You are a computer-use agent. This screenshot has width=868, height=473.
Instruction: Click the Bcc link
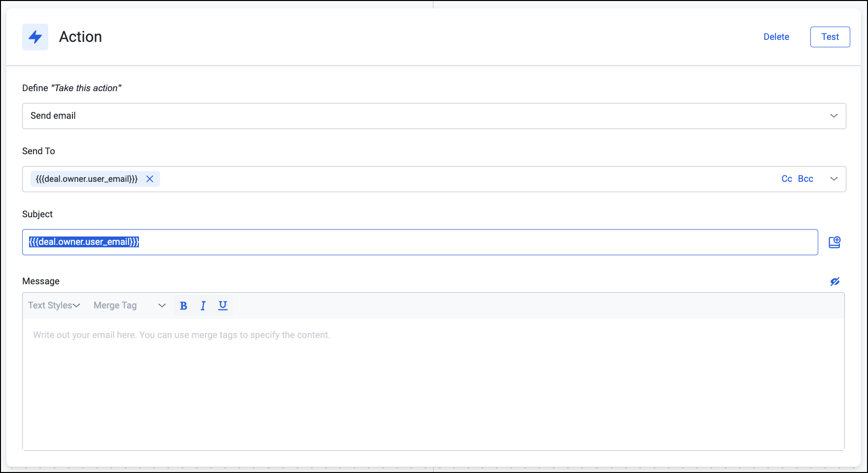point(805,179)
